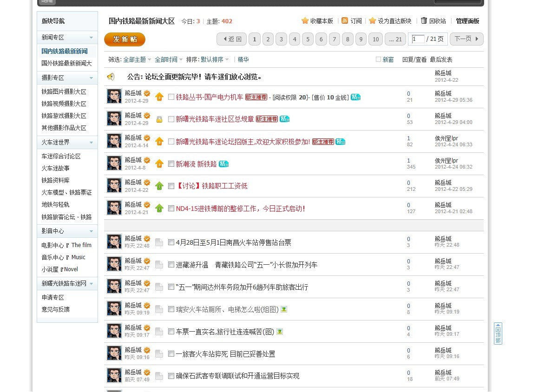Collapse the 新闻专区 sidebar section
The height and width of the screenshot is (392, 545).
91,38
